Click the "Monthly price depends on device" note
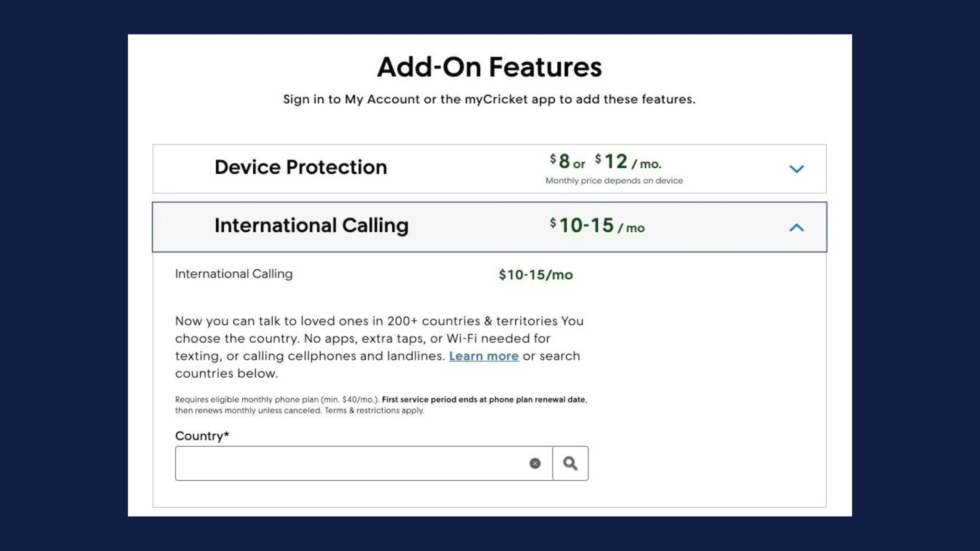 pyautogui.click(x=614, y=181)
